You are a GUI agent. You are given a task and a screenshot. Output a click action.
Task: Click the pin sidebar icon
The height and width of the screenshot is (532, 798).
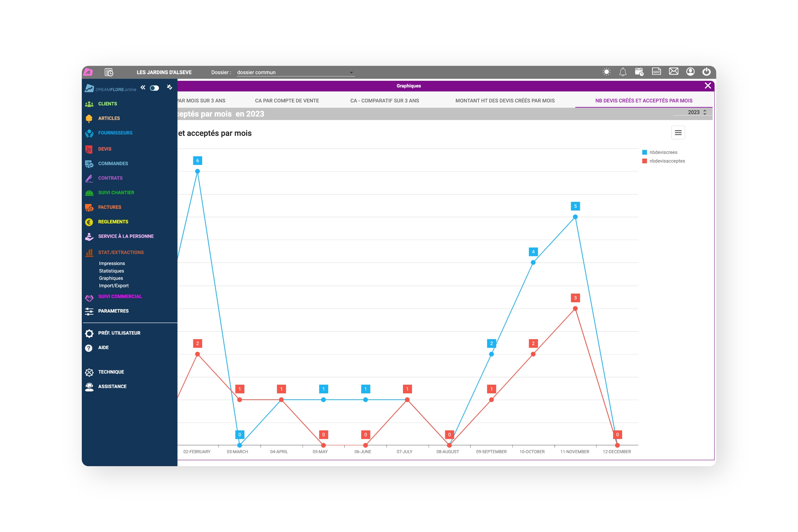[x=170, y=87]
